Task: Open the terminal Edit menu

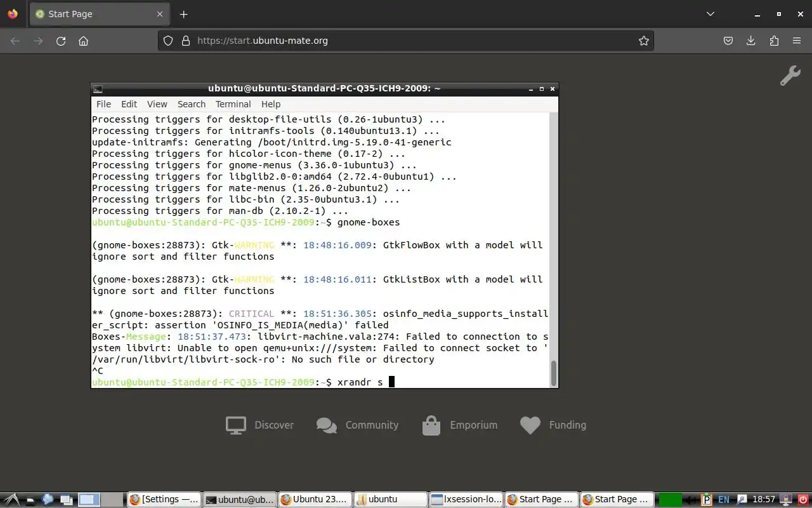Action: pyautogui.click(x=129, y=104)
